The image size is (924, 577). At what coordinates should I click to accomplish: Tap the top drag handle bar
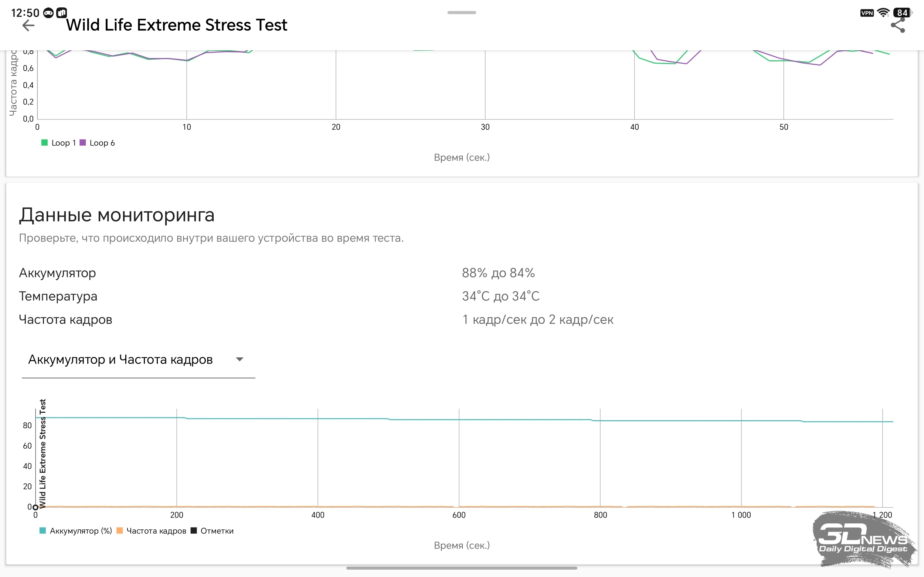coord(461,13)
